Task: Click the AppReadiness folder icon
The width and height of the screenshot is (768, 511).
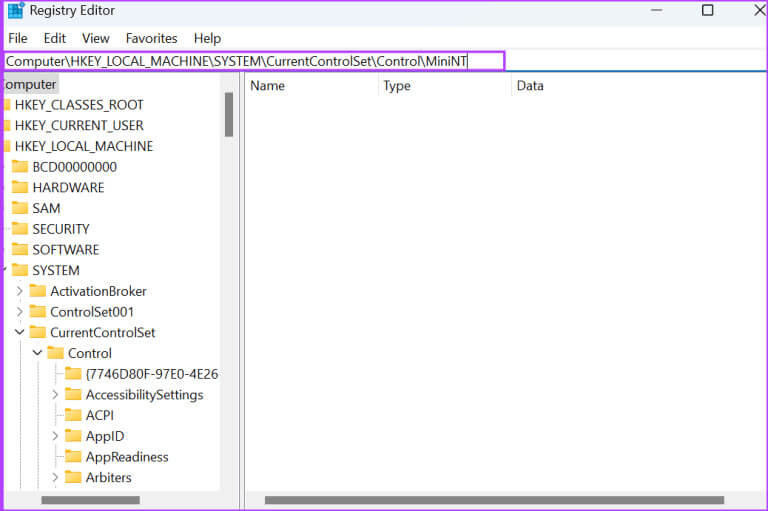Action: click(73, 457)
